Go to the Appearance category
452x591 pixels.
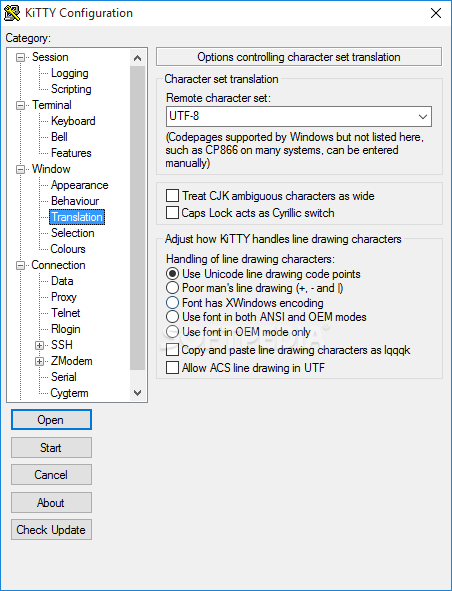click(x=80, y=185)
